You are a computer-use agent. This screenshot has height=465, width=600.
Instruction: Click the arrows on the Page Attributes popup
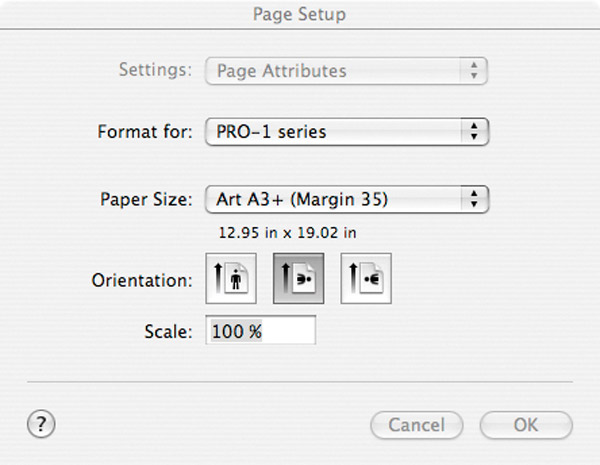tap(474, 71)
